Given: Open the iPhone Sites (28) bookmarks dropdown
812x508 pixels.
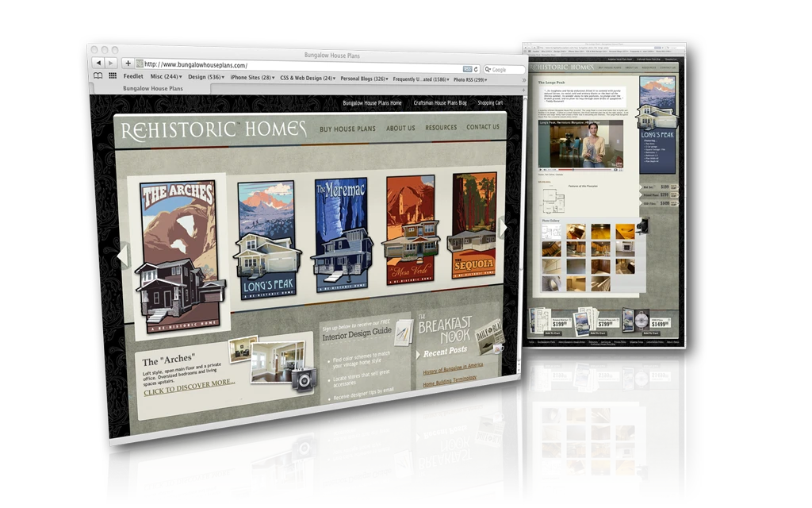Looking at the screenshot, I should [252, 77].
